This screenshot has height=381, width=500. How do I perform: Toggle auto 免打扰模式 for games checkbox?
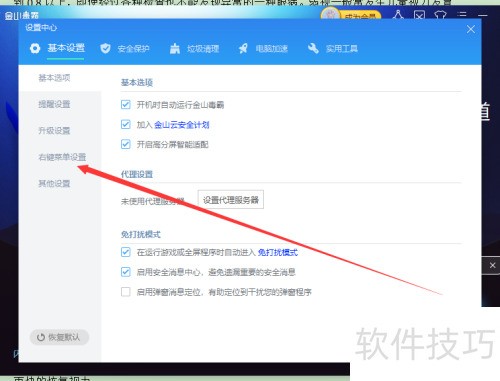126,252
